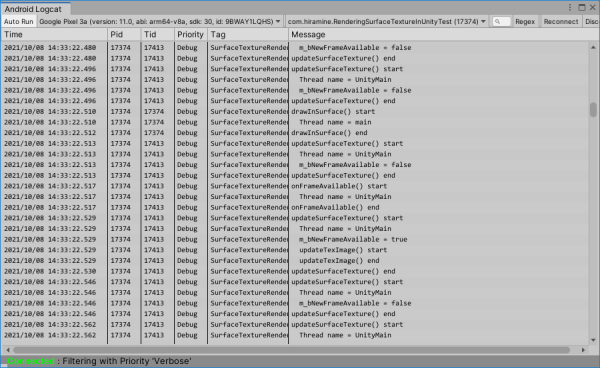
Task: Open the com.hiramine package filter dropdown
Action: (x=387, y=21)
